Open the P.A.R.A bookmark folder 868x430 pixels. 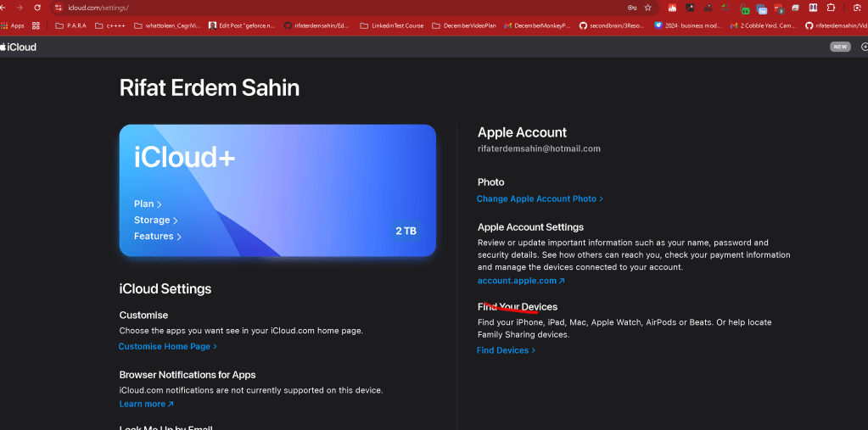point(71,25)
